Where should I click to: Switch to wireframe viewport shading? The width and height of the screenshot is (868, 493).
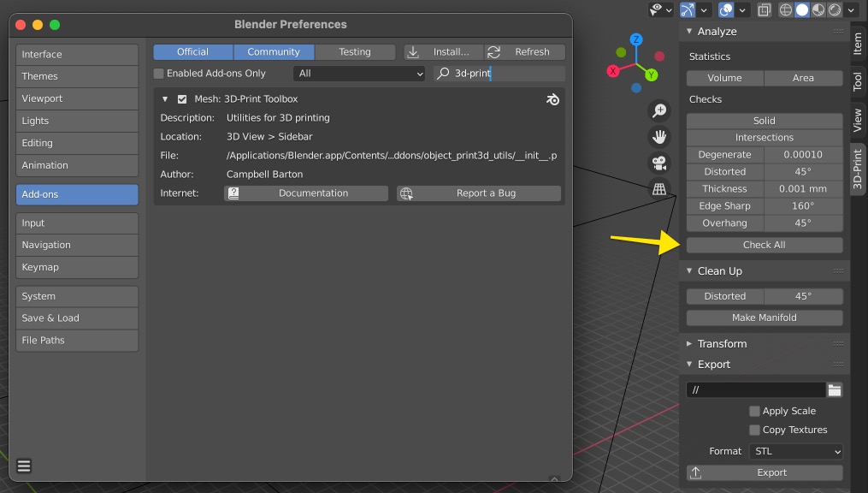pyautogui.click(x=786, y=9)
